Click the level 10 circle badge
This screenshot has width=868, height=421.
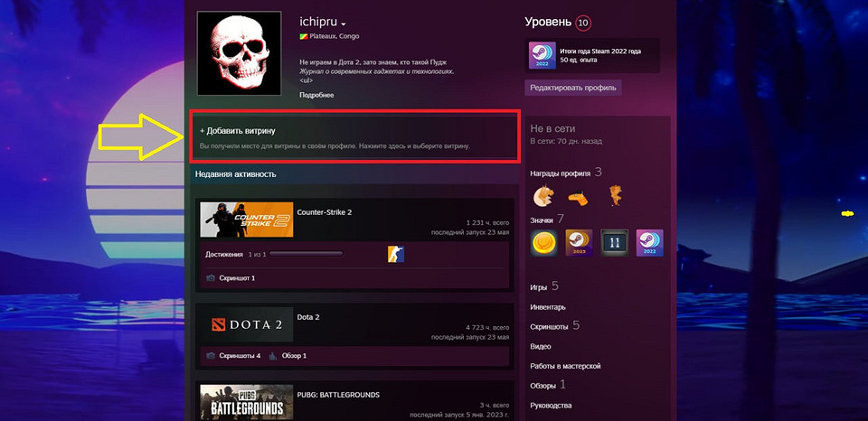[x=583, y=22]
